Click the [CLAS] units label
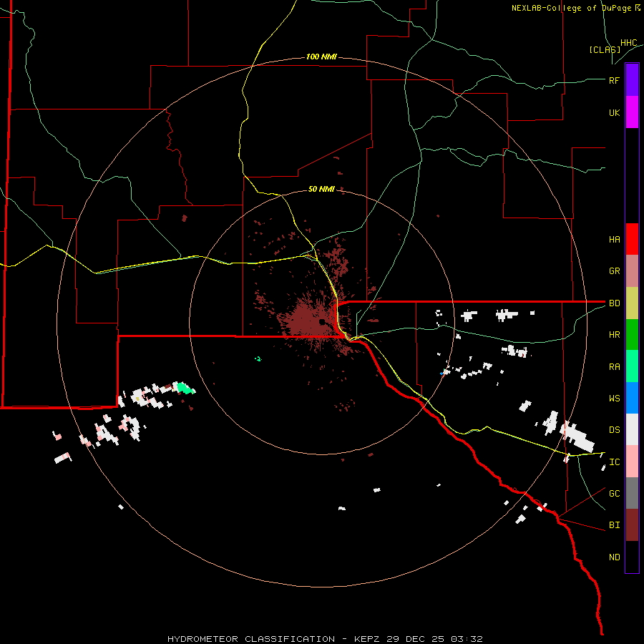Screen dimensions: 644x644 pos(605,50)
